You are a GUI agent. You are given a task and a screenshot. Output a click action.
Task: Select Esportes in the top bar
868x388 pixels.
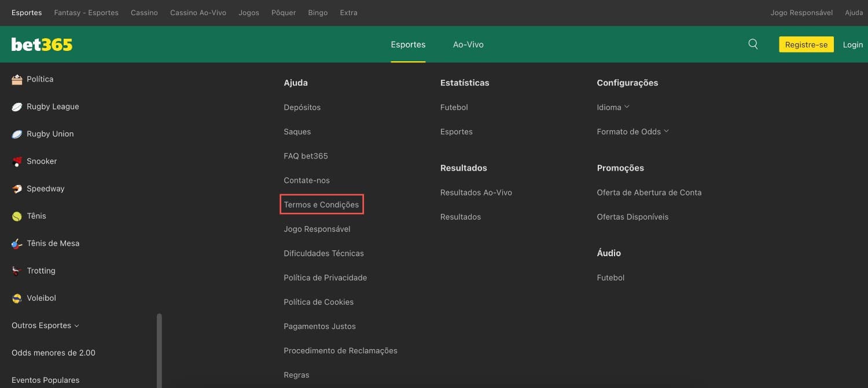[x=27, y=13]
